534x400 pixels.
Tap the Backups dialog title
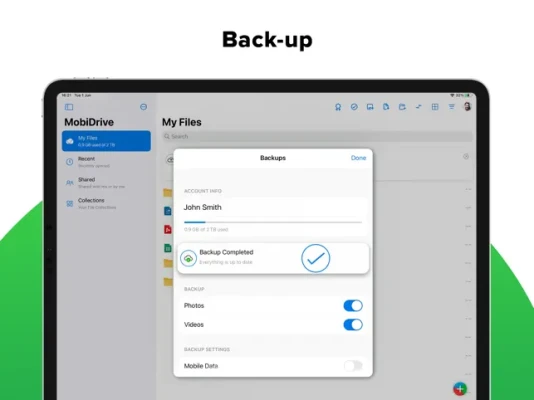[273, 158]
